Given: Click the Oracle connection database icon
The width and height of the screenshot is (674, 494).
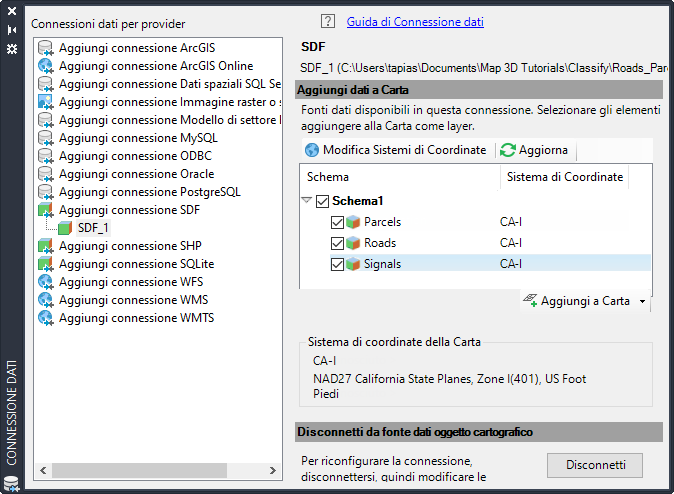Looking at the screenshot, I should click(45, 174).
